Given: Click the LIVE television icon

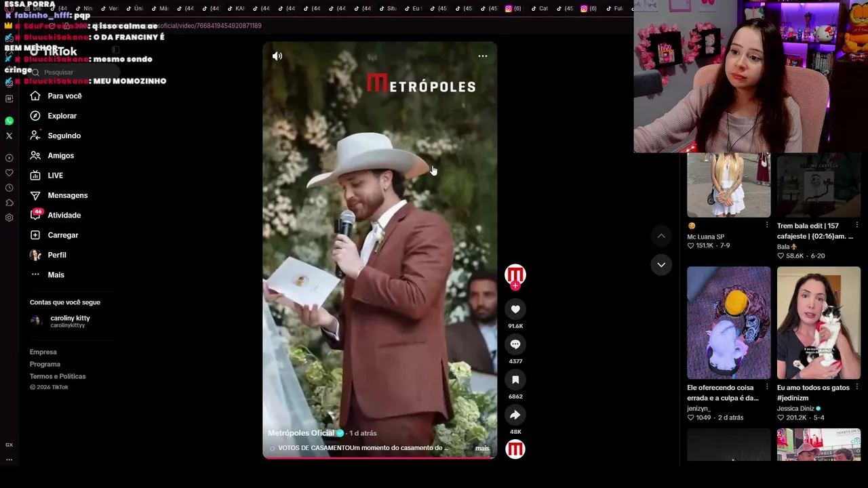Looking at the screenshot, I should (x=35, y=176).
